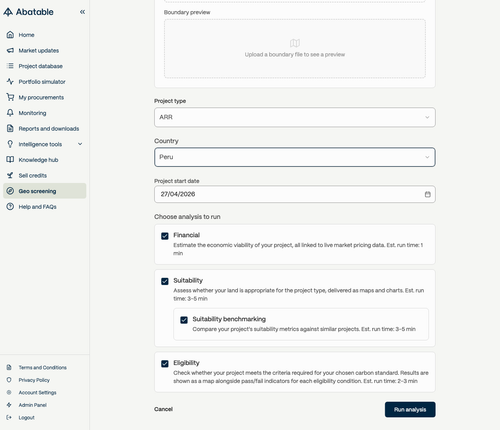Open Sell credits page
500x430 pixels.
[45, 175]
